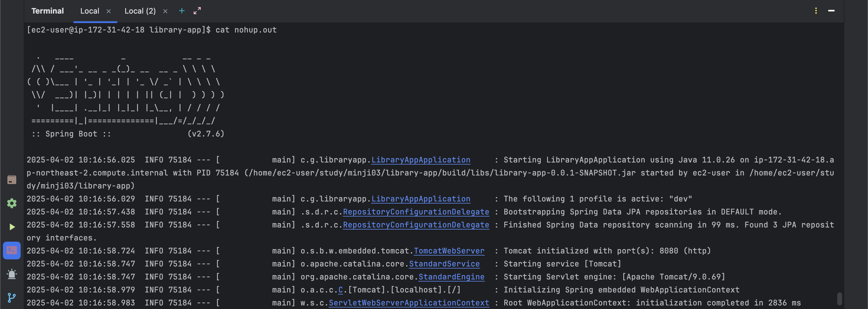868x309 pixels.
Task: Click 'Starting Servlet engine: [Apache Tomcat/9.0.69]' message
Action: click(614, 277)
